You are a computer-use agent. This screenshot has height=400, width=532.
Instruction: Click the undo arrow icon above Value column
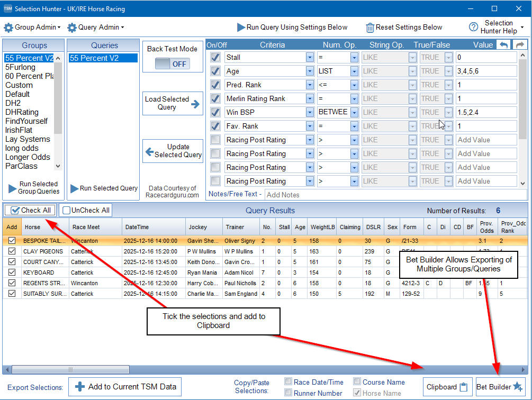pos(503,45)
